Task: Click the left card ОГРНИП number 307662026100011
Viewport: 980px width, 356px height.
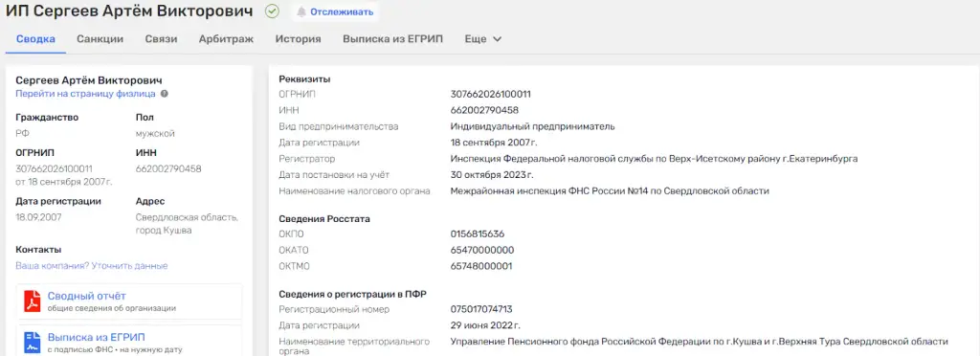Action: (x=54, y=168)
